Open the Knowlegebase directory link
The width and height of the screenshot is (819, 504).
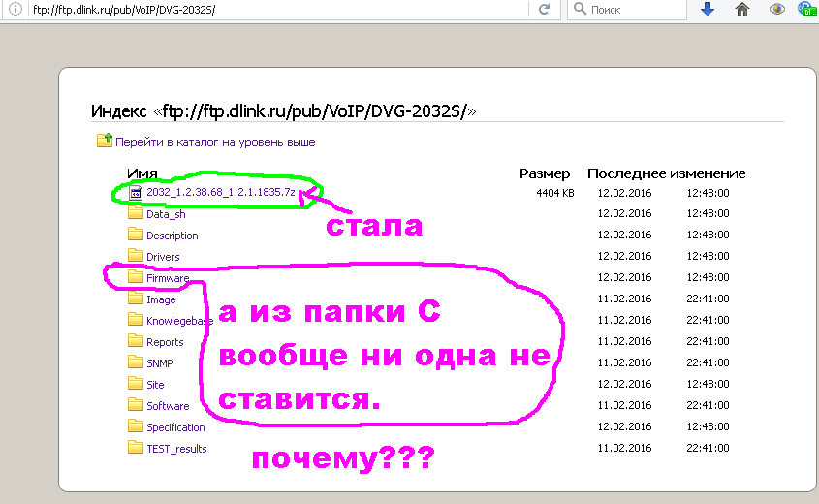[179, 321]
